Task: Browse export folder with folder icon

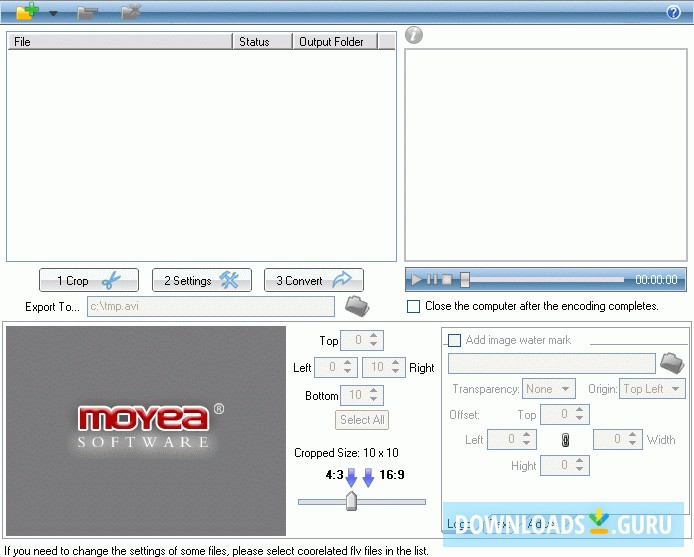Action: click(357, 306)
